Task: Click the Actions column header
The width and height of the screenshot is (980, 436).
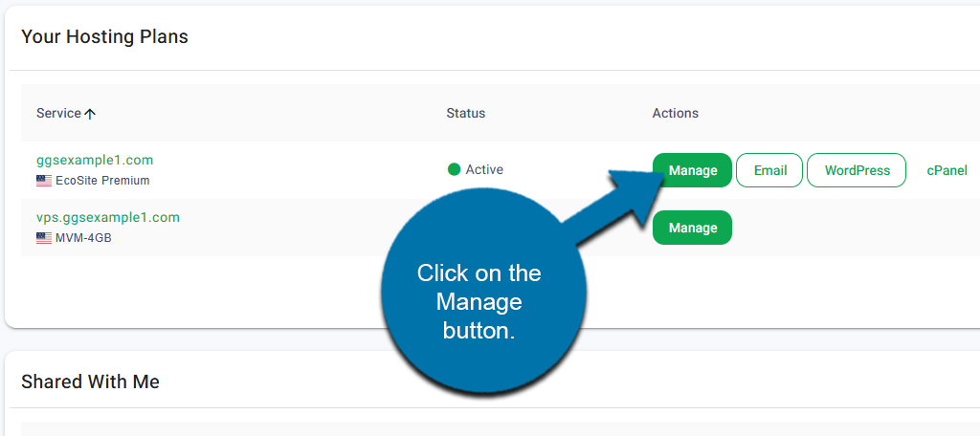Action: [675, 113]
